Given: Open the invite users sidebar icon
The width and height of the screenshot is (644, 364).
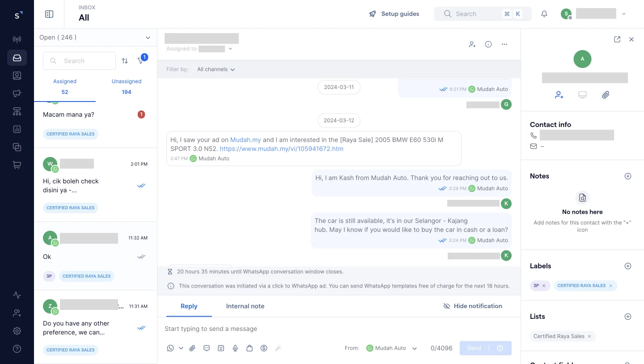Looking at the screenshot, I should pos(17,313).
